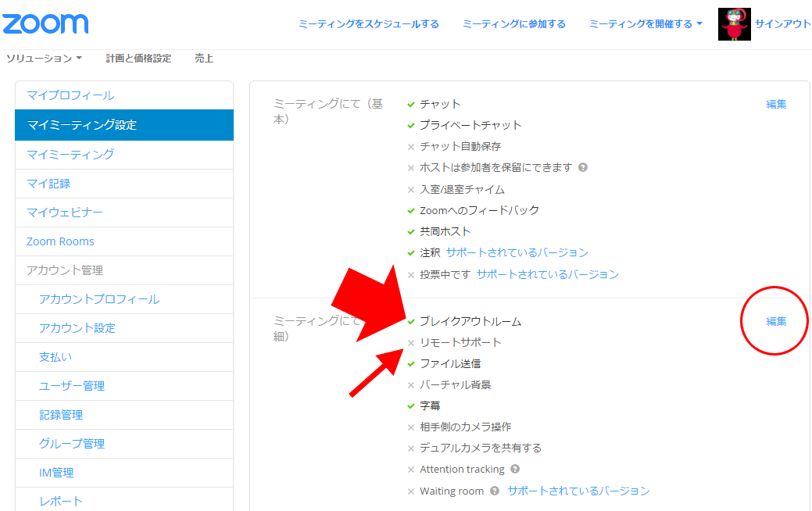Click サインアウト to sign out

click(x=782, y=24)
